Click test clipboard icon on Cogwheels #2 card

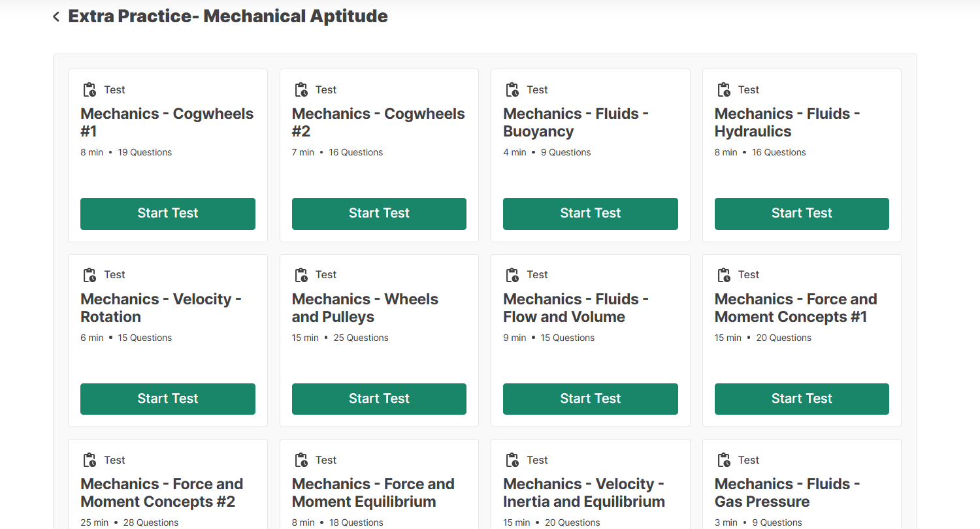[x=301, y=89]
